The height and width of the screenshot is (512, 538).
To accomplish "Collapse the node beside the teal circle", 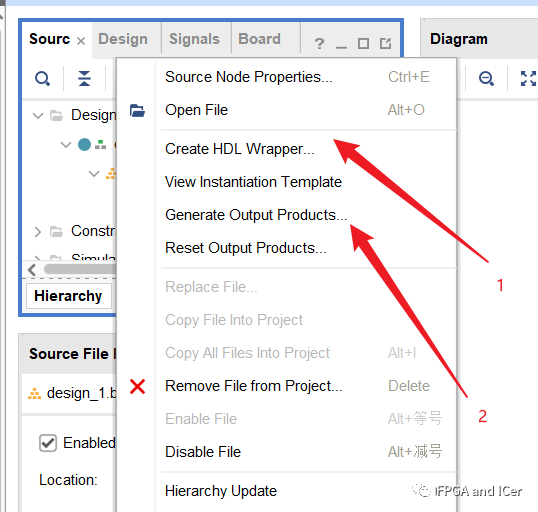I will click(66, 144).
